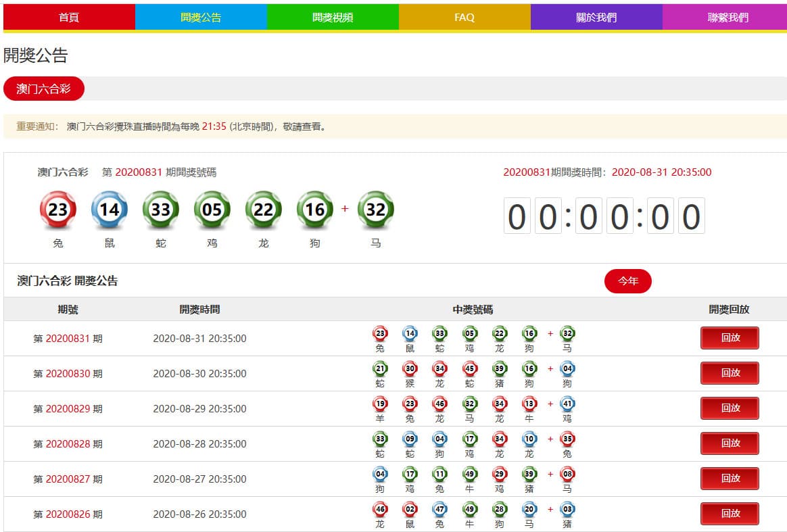Image resolution: width=787 pixels, height=532 pixels.
Task: Click red ball 13 in the 20200829 row
Action: click(529, 404)
